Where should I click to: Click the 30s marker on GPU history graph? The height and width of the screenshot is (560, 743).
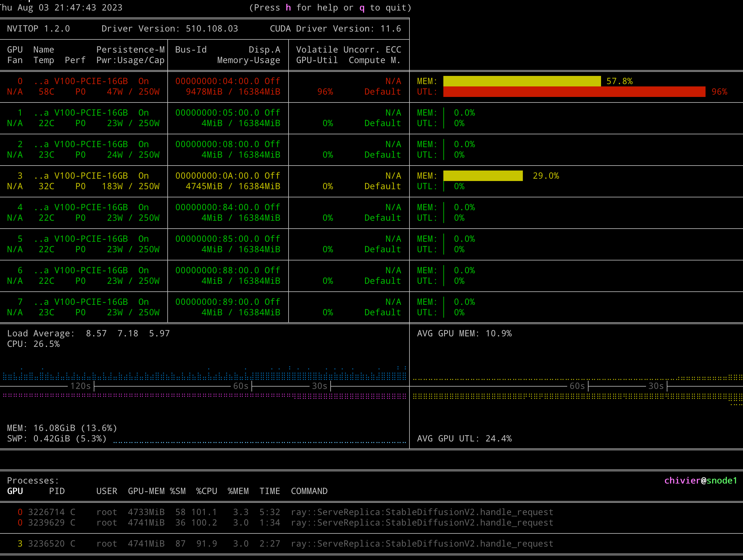point(656,386)
